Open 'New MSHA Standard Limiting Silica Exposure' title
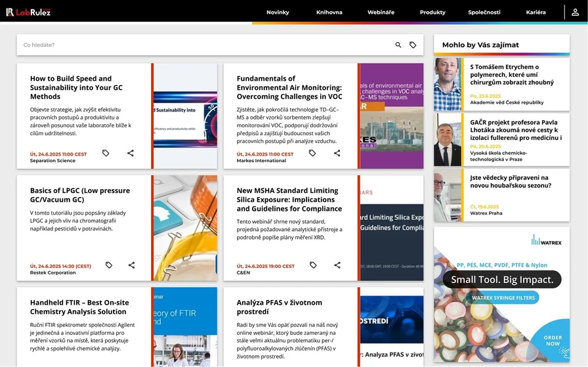The image size is (588, 367). [289, 200]
